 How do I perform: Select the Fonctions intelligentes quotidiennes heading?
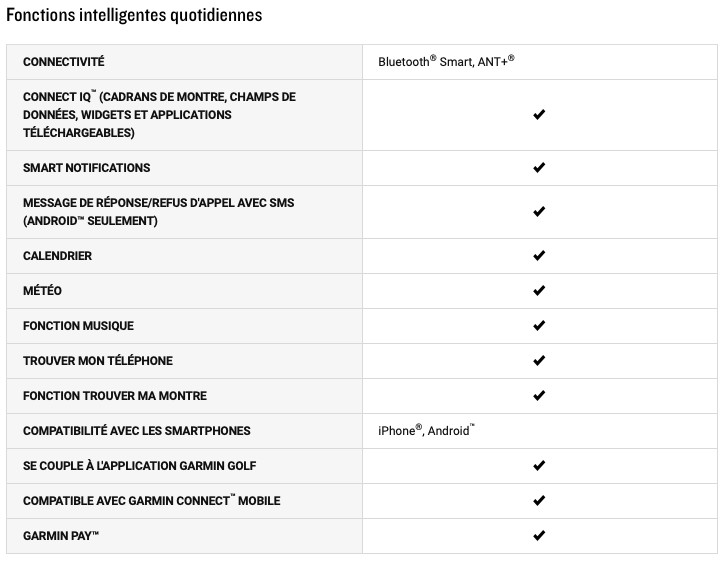pos(134,15)
